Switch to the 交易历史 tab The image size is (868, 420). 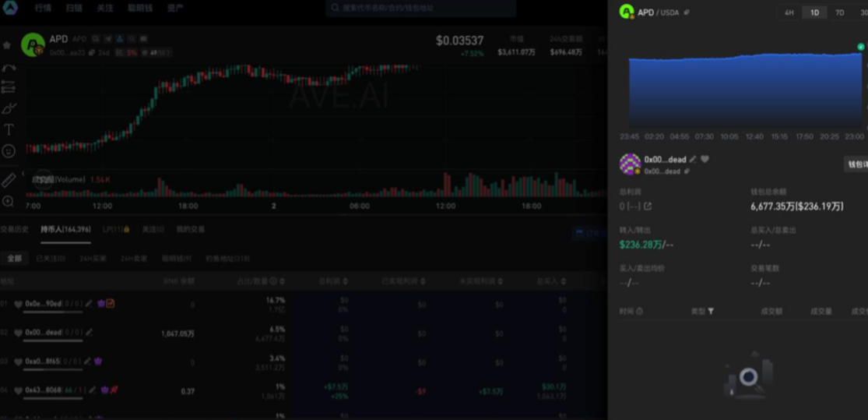(14, 230)
